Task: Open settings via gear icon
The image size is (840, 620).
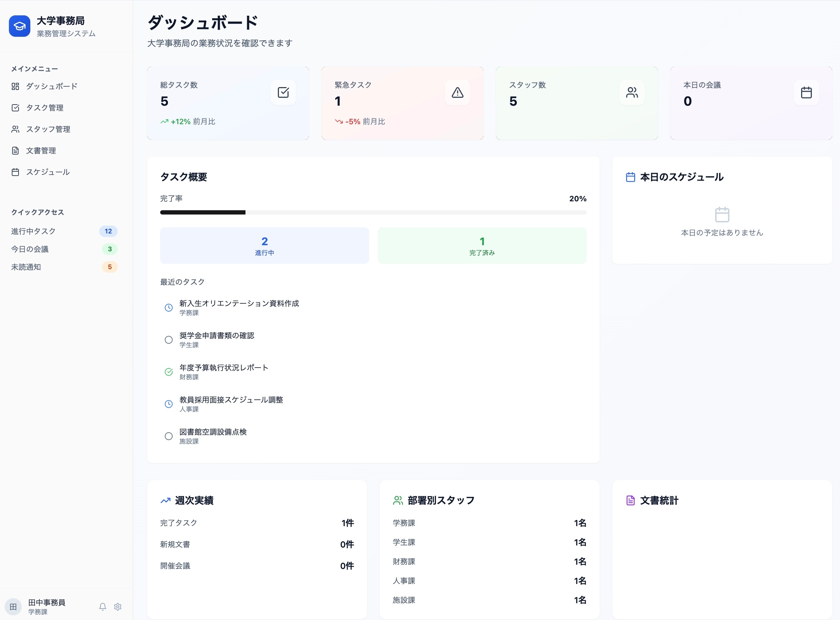Action: [x=118, y=606]
